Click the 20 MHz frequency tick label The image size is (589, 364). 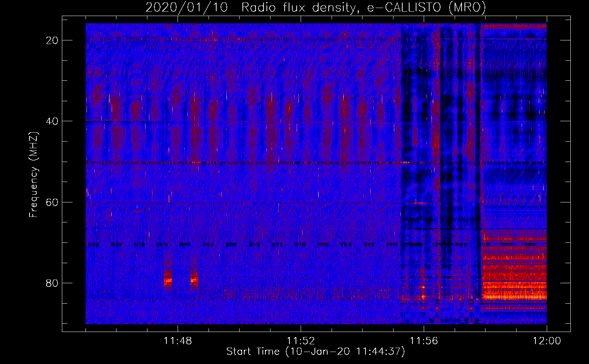point(52,40)
